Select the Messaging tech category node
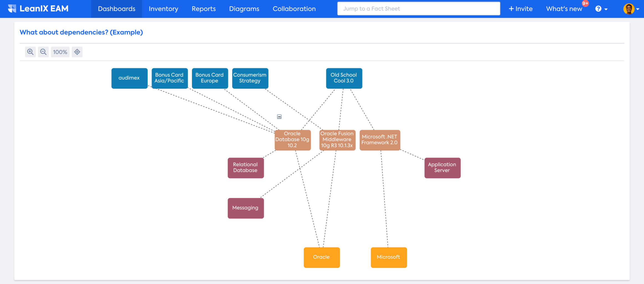644x284 pixels. pos(246,208)
